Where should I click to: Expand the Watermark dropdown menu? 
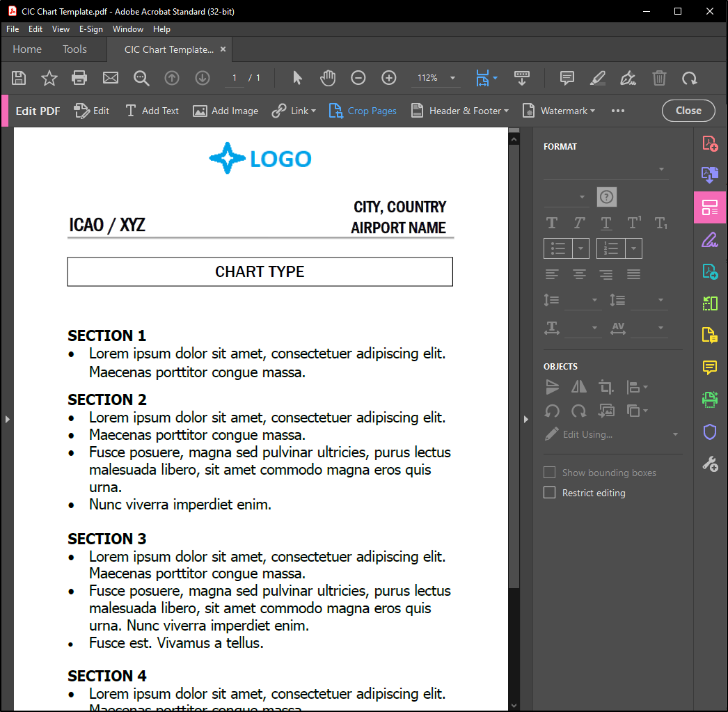point(559,111)
